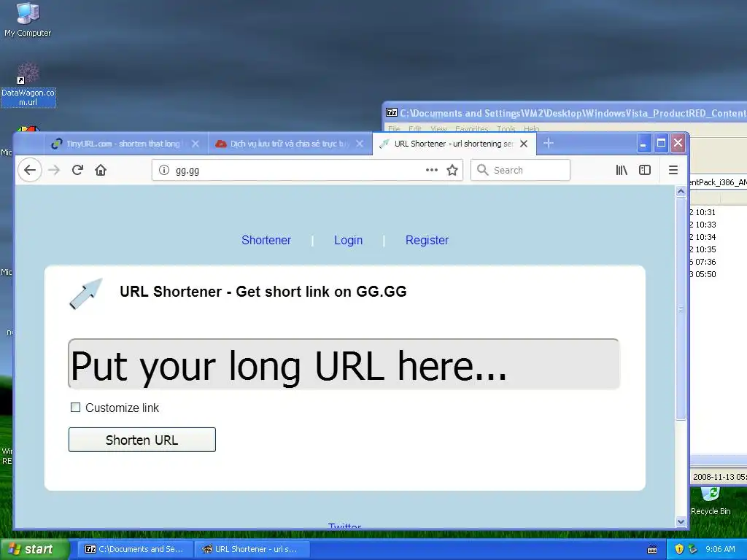Viewport: 747px width, 560px height.
Task: Select the 05:50 row in 7-Zip
Action: [718, 274]
